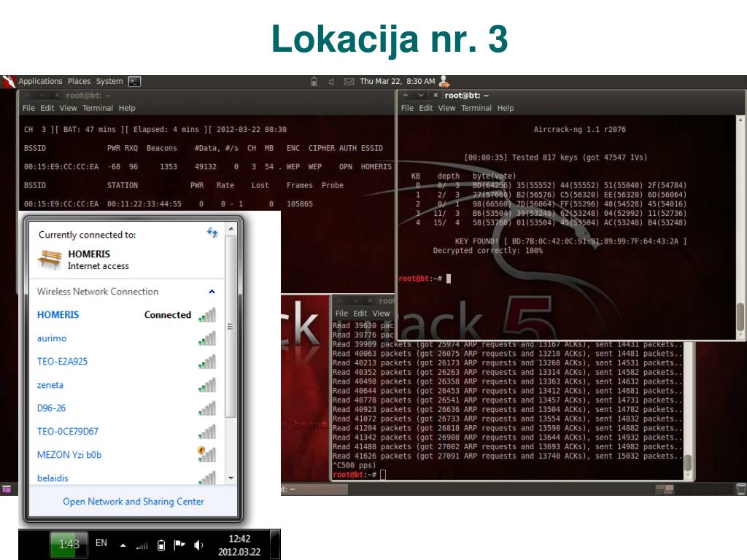Open File menu in aireplay terminal window
Image resolution: width=747 pixels, height=560 pixels.
click(x=341, y=314)
